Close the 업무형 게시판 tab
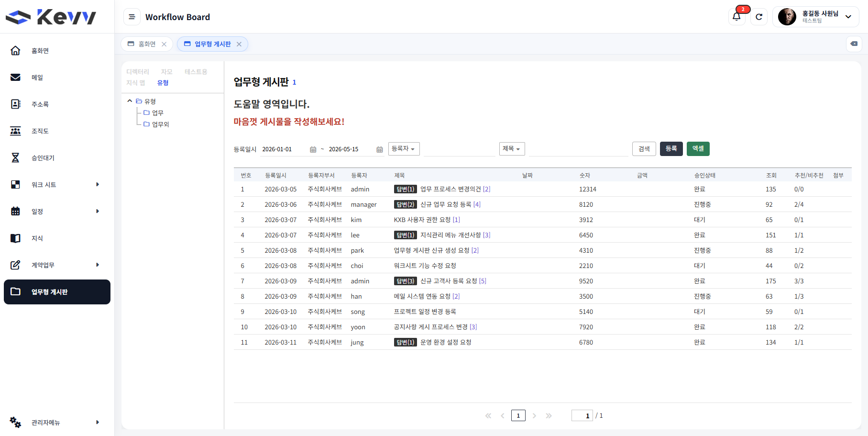This screenshot has width=868, height=436. [x=239, y=44]
